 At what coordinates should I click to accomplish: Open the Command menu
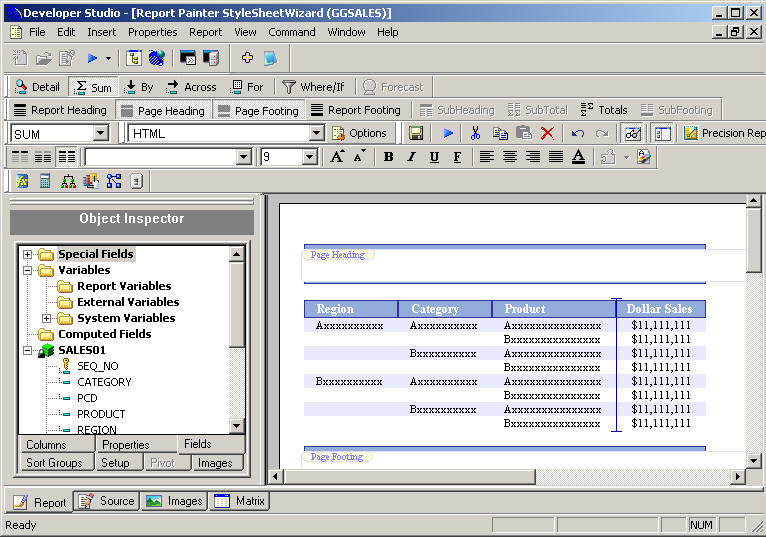[x=292, y=32]
